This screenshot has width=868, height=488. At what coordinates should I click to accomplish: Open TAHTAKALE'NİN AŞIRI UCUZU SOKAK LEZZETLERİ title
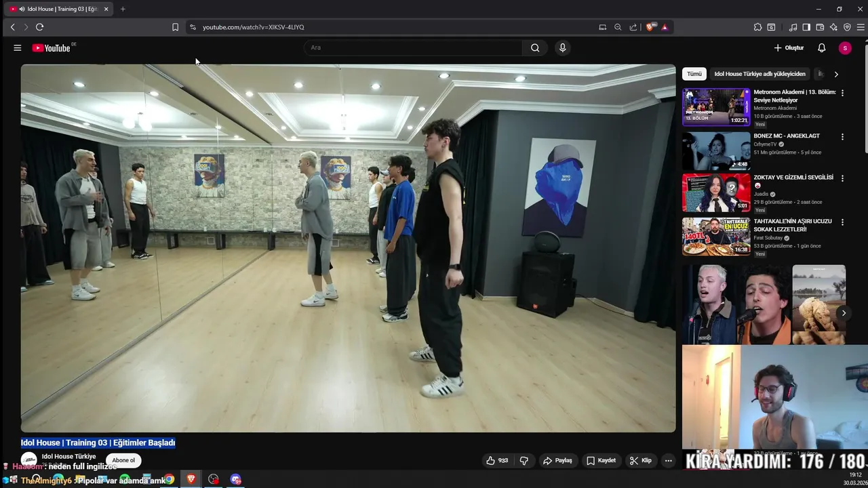(793, 225)
